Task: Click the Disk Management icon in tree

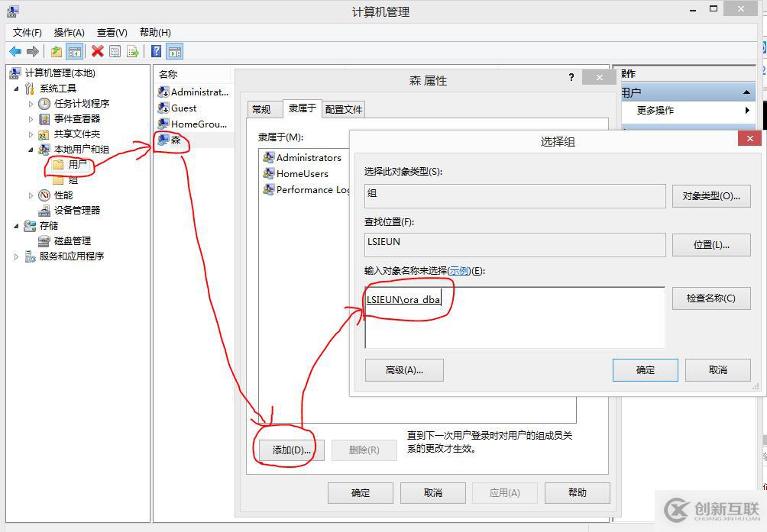Action: 44,241
